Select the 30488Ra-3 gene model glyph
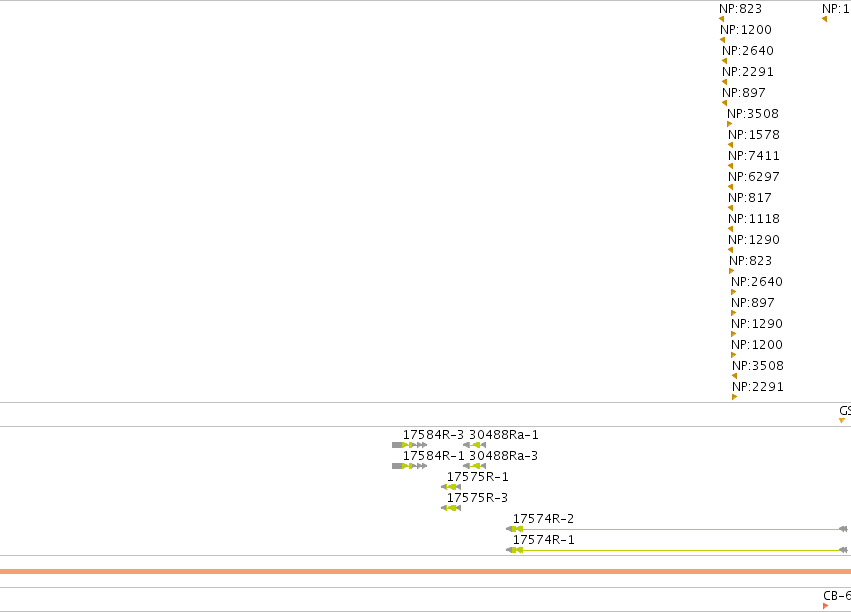The height and width of the screenshot is (612, 851). [x=474, y=466]
